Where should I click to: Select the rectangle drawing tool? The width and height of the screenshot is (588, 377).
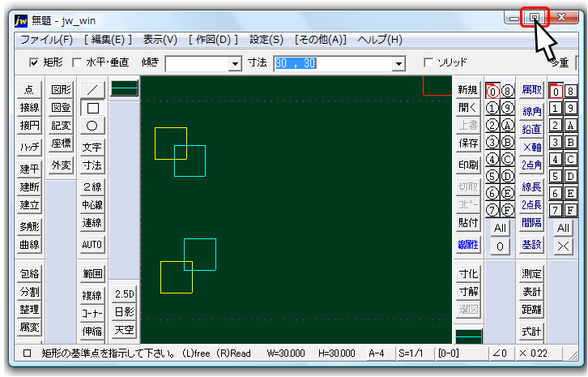click(92, 108)
